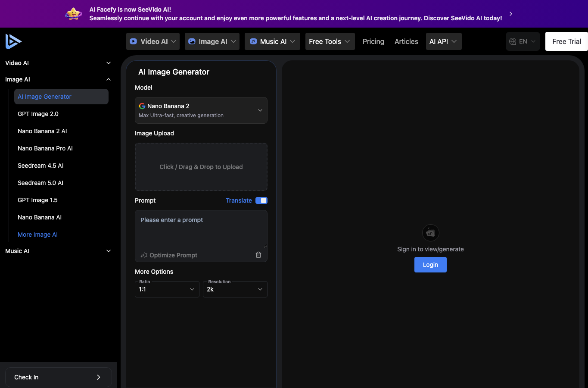Click the prompt text area
This screenshot has height=388, width=588.
click(x=201, y=229)
